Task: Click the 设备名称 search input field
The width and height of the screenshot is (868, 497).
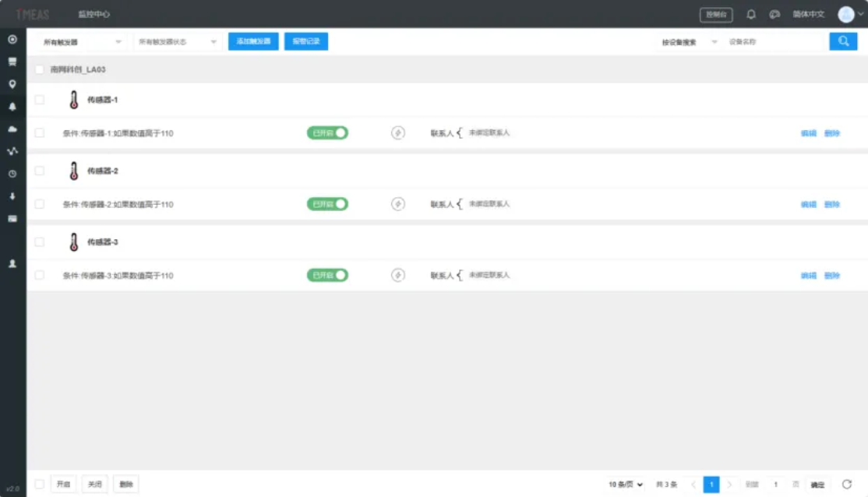Action: click(774, 42)
